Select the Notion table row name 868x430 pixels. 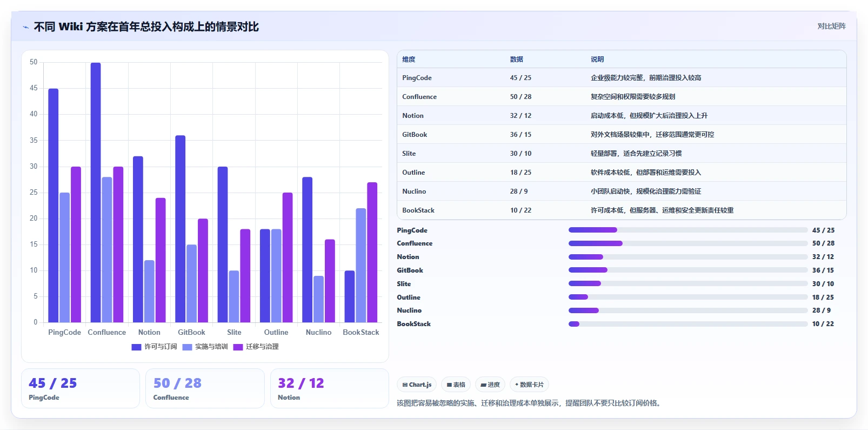pyautogui.click(x=413, y=116)
